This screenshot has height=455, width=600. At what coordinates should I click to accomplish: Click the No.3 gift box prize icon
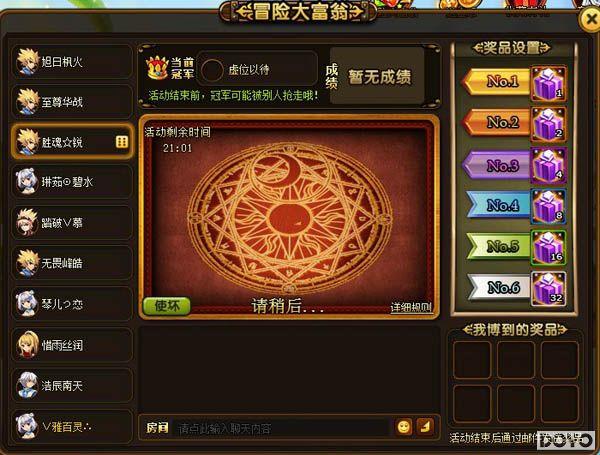point(548,165)
